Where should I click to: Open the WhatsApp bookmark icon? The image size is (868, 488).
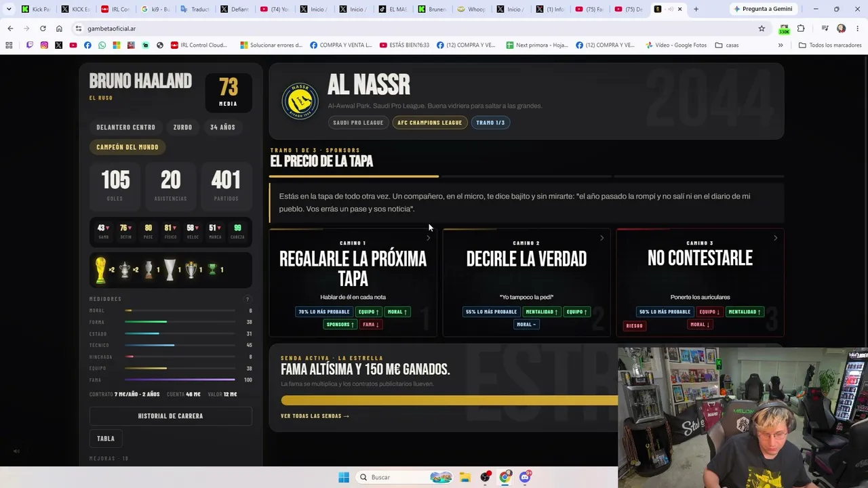102,45
